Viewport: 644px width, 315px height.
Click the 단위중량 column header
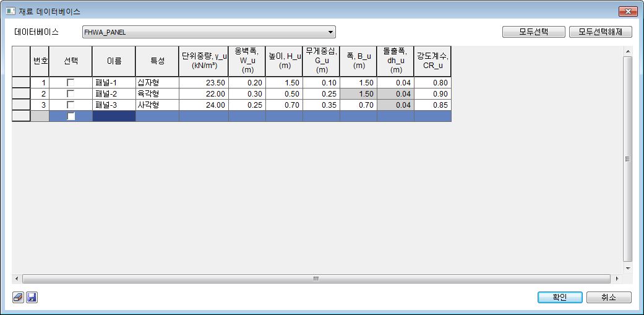(203, 61)
